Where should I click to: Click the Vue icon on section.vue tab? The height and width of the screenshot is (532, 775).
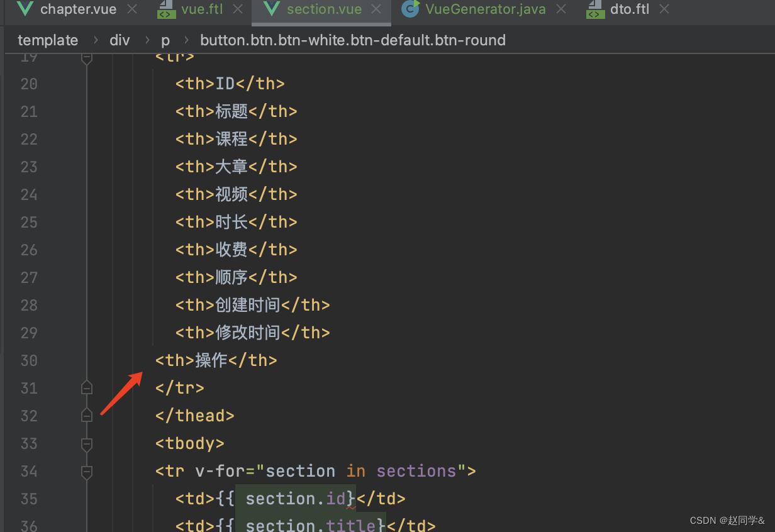272,9
